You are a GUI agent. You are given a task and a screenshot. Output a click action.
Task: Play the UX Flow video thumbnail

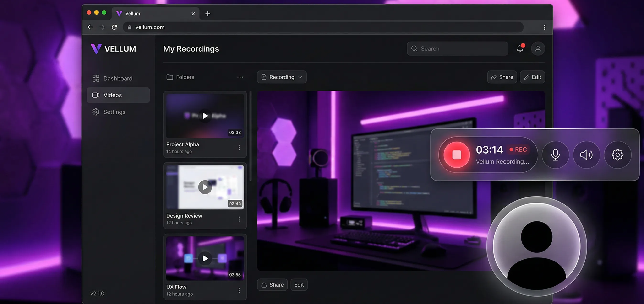205,258
